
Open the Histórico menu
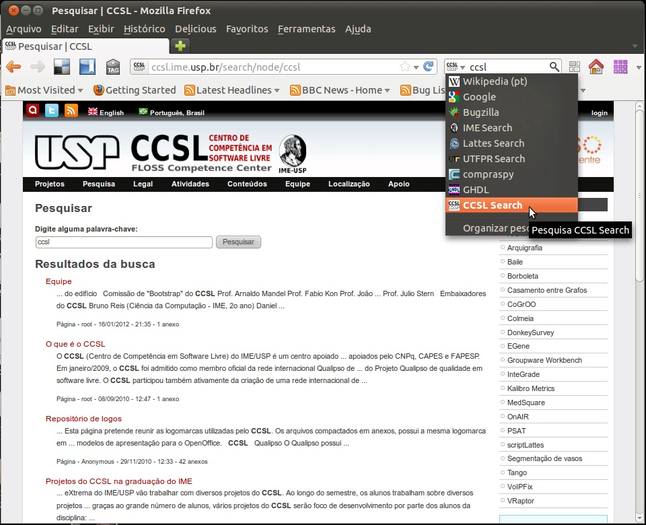pyautogui.click(x=144, y=29)
